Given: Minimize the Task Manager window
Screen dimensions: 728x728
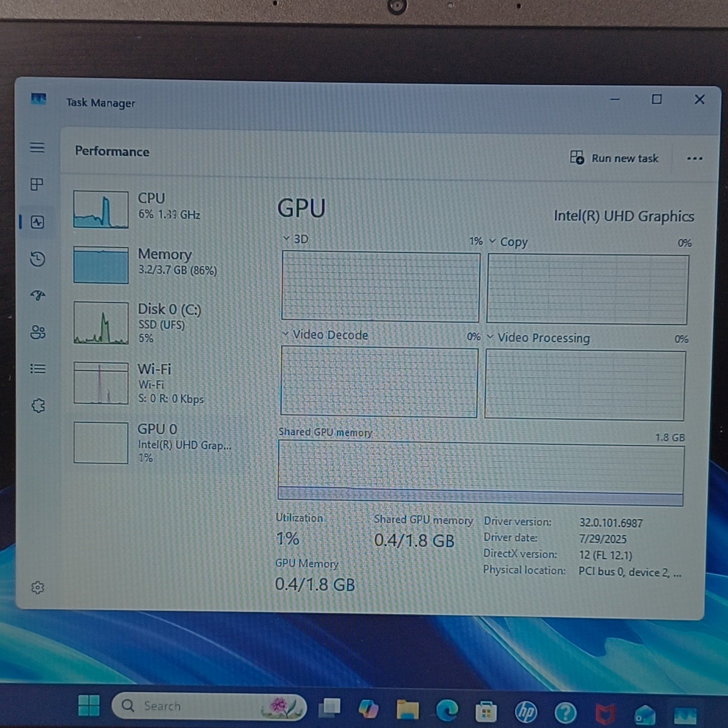Looking at the screenshot, I should (615, 99).
